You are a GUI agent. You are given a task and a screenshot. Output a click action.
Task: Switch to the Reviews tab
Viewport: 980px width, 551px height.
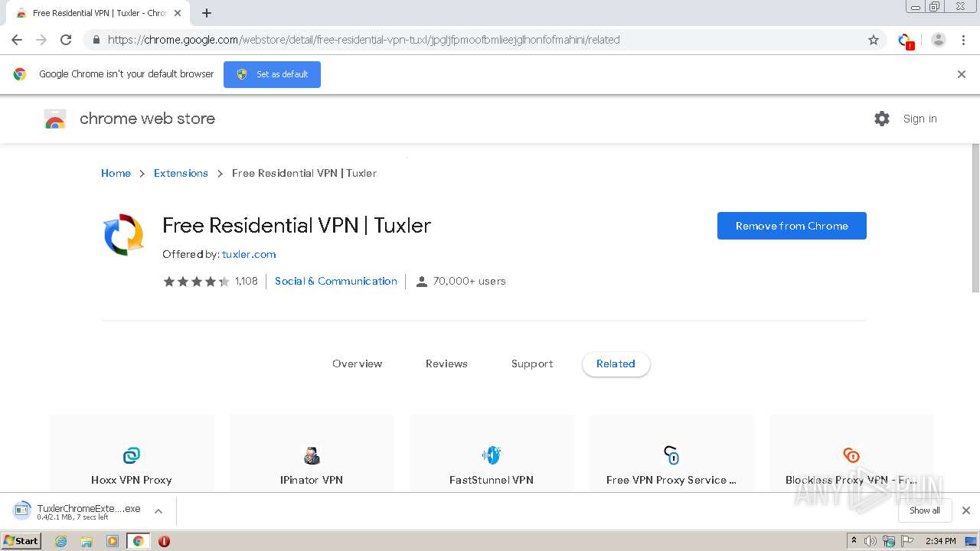point(446,364)
